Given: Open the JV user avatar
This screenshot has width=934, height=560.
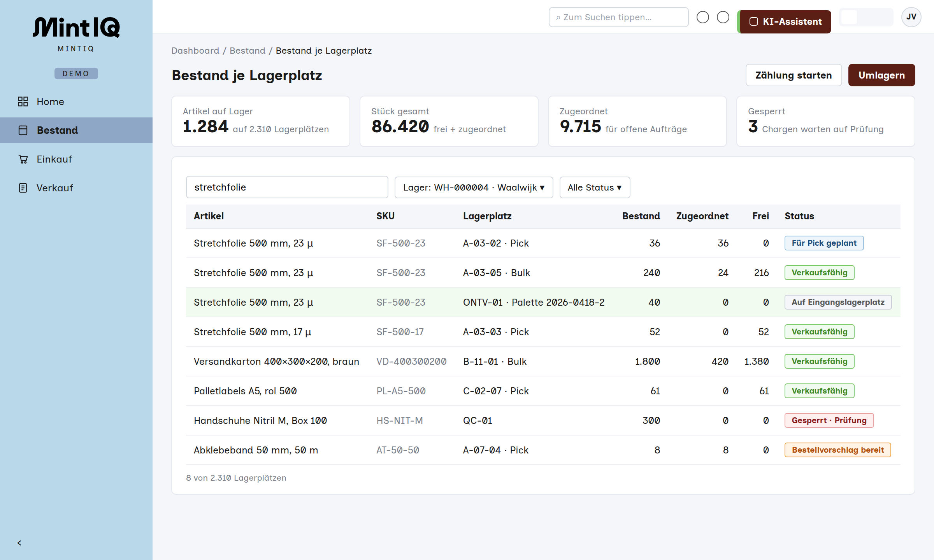Looking at the screenshot, I should pos(911,17).
